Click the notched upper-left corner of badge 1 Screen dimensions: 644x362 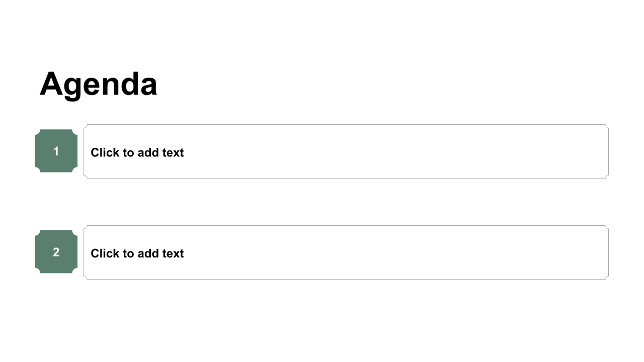[37, 132]
